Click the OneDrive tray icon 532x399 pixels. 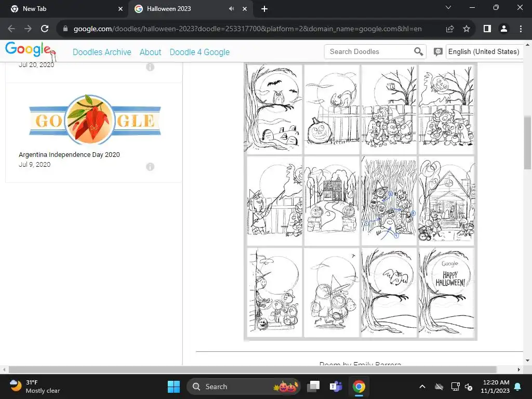439,387
